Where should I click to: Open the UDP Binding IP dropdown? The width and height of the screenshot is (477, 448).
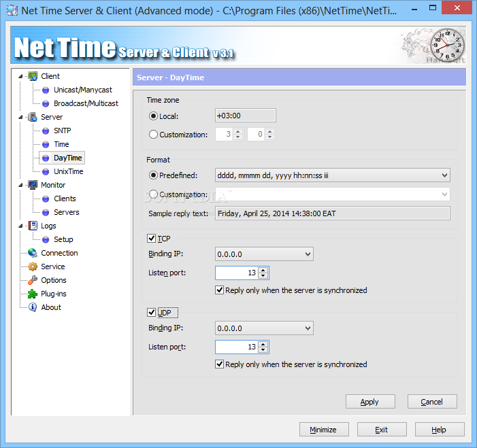308,328
